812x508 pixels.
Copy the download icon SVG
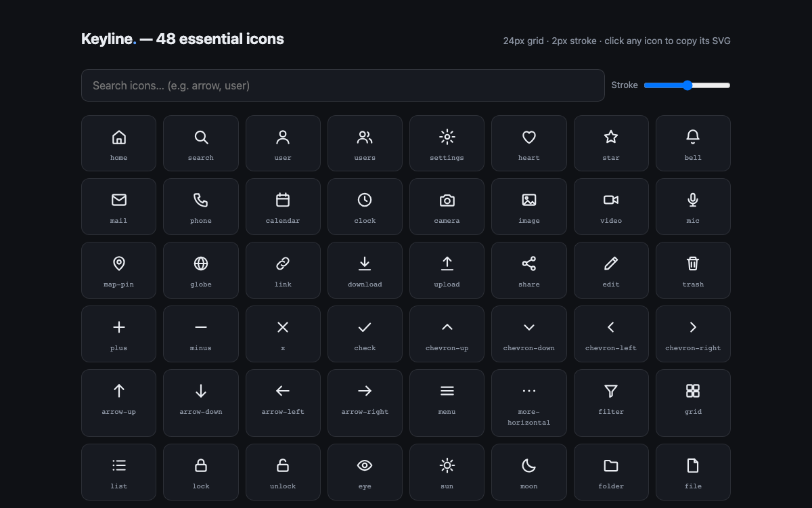coord(365,270)
